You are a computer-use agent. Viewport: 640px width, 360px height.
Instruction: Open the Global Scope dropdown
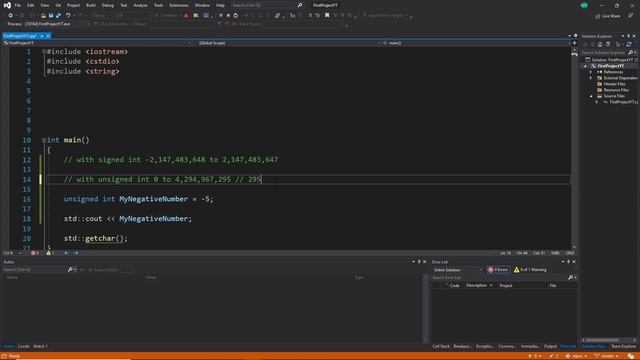pos(288,43)
